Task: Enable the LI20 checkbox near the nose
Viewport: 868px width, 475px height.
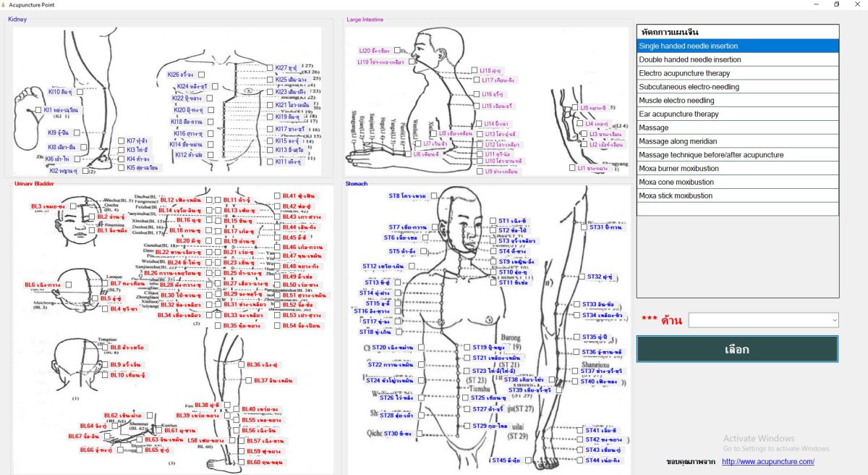Action: pyautogui.click(x=395, y=51)
